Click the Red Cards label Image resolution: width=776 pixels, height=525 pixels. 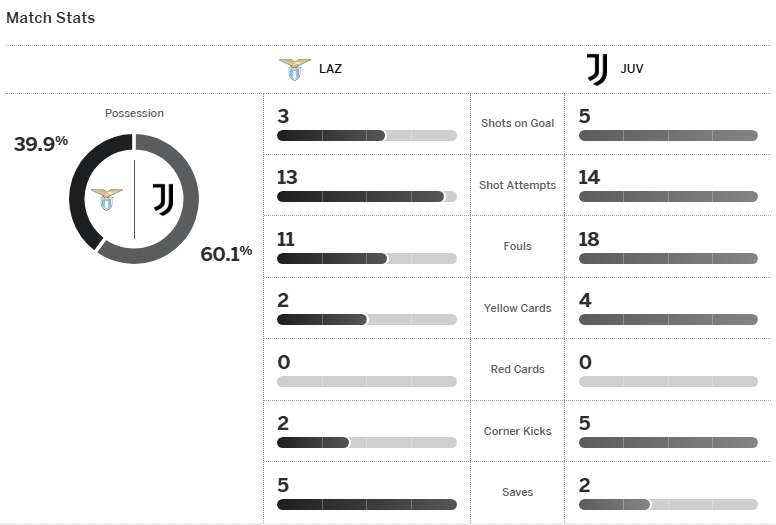click(517, 369)
